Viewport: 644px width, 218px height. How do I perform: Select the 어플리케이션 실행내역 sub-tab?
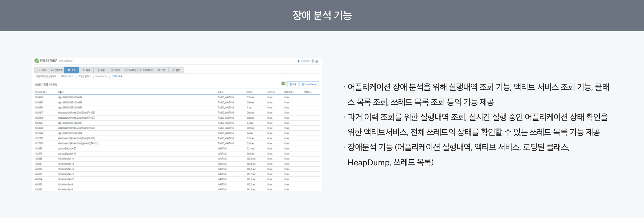tap(46, 77)
